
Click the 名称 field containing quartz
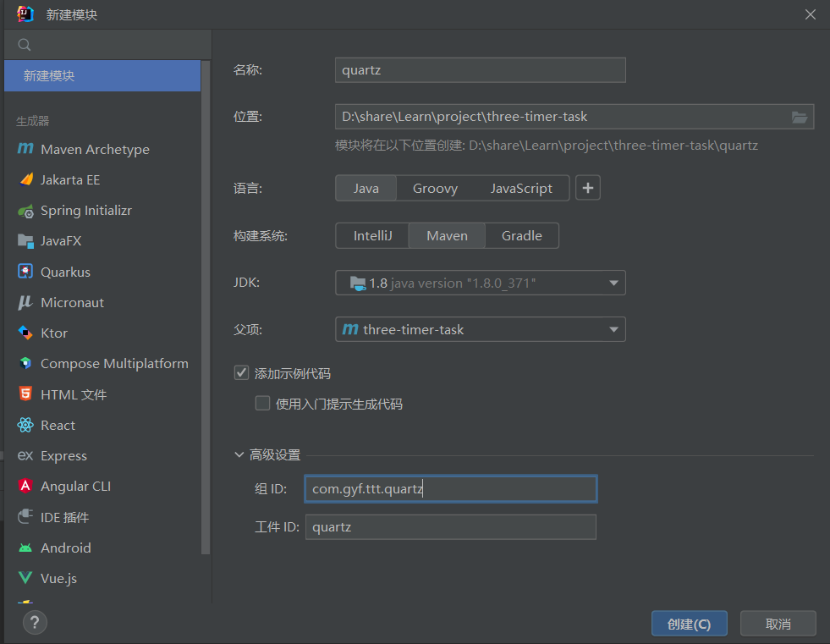click(x=480, y=70)
